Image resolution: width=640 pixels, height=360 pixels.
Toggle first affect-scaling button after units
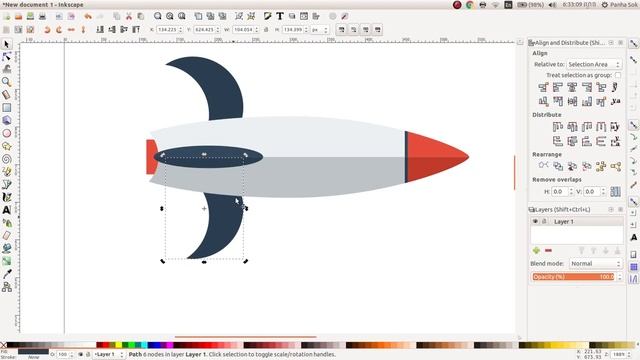tap(342, 30)
